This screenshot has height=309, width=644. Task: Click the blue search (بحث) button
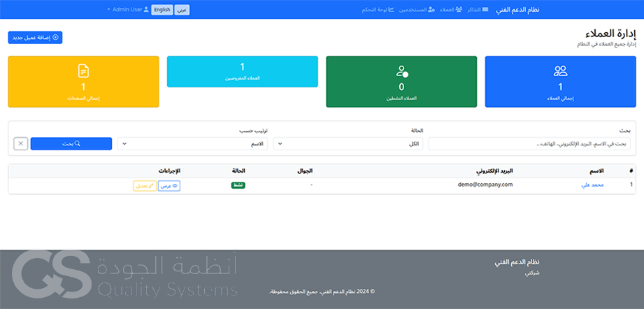pos(71,143)
